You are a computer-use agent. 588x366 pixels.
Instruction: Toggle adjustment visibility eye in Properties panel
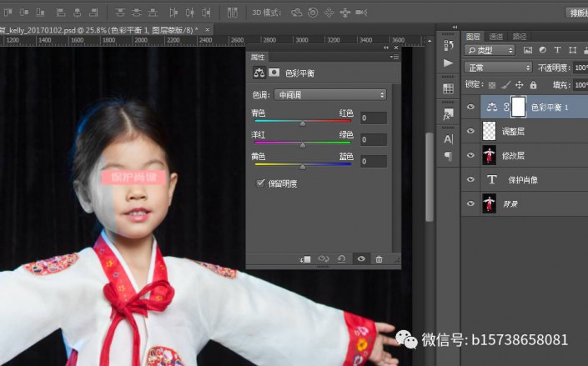[361, 258]
